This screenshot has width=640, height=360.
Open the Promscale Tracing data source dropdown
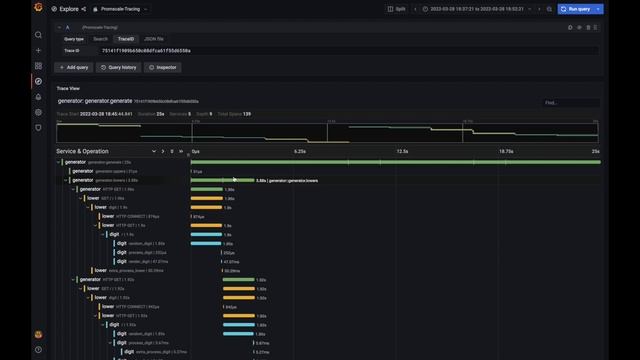(x=120, y=9)
